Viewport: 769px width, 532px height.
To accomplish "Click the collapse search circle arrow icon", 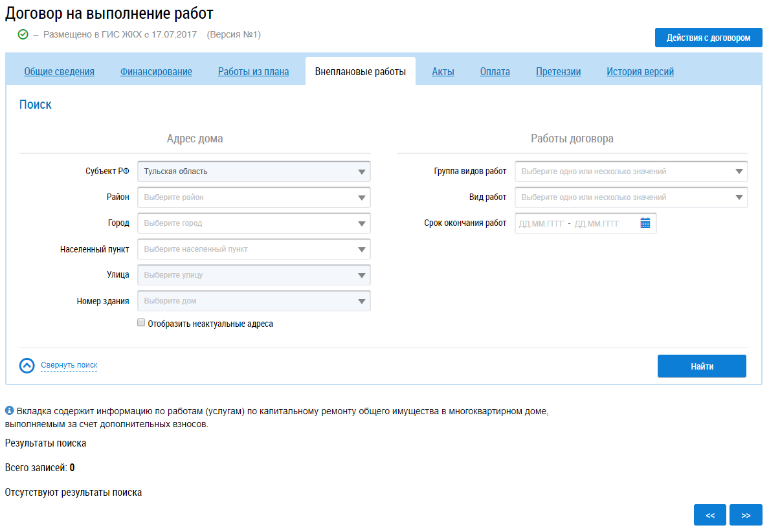I will pyautogui.click(x=27, y=366).
